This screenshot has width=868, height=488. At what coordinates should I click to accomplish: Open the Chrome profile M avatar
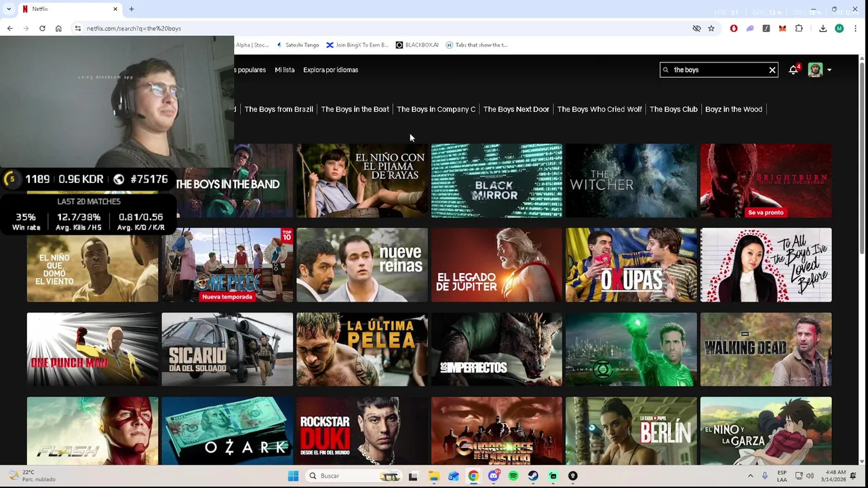pos(840,28)
